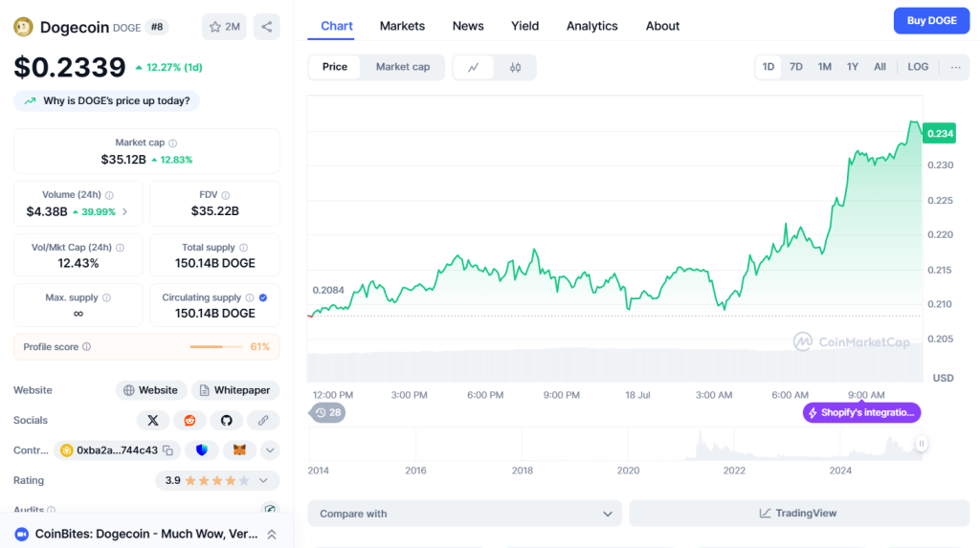980x548 pixels.
Task: Click the range navigator pause handle
Action: click(922, 444)
